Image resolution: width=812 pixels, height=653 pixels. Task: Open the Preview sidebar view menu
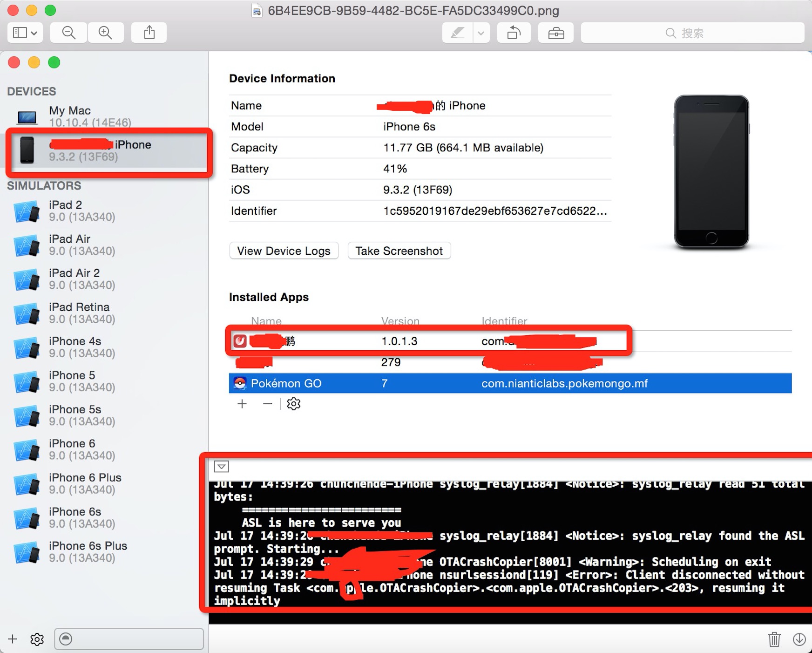coord(25,33)
